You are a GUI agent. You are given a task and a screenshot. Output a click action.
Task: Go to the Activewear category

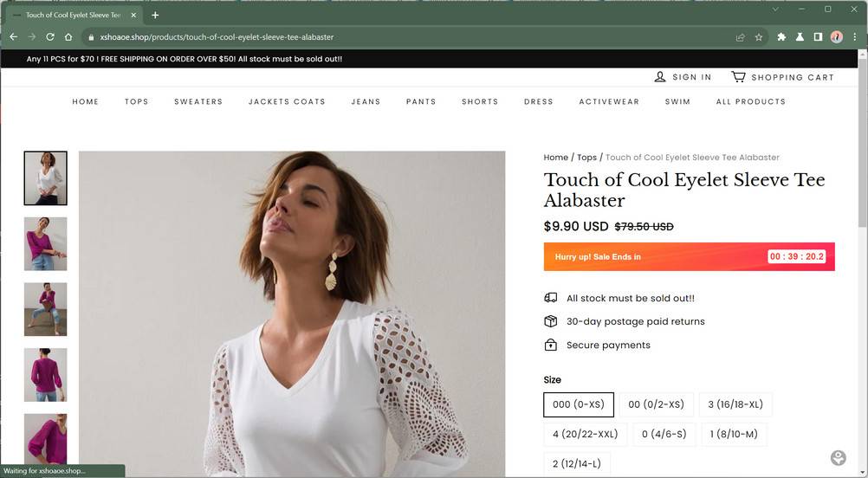pos(609,101)
